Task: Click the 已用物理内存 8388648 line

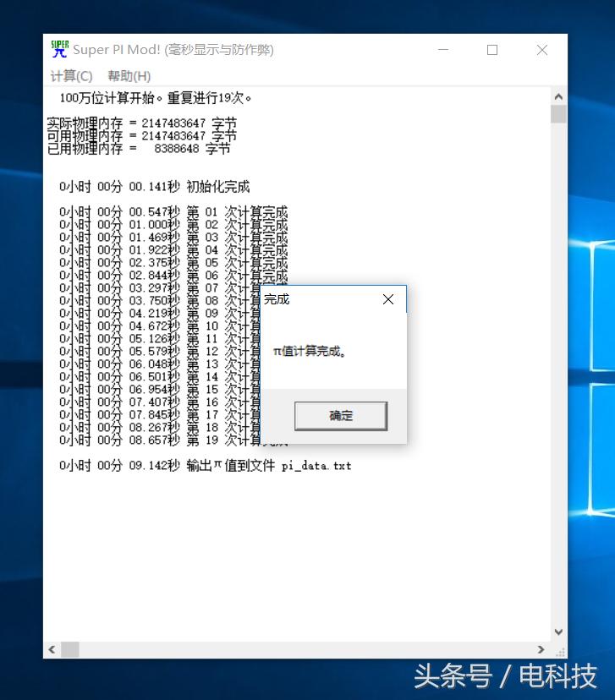Action: 139,148
